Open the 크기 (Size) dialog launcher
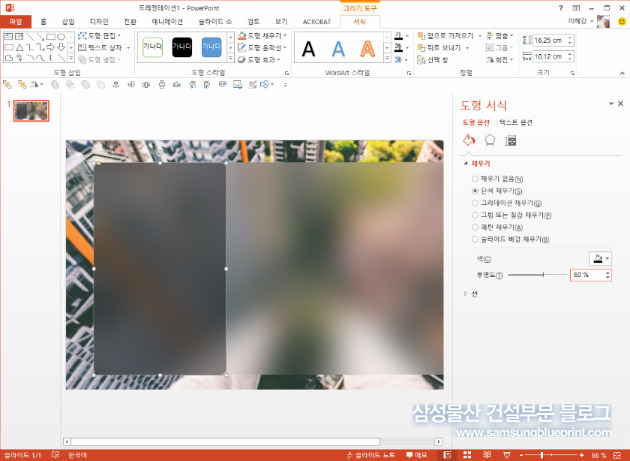 coord(573,73)
